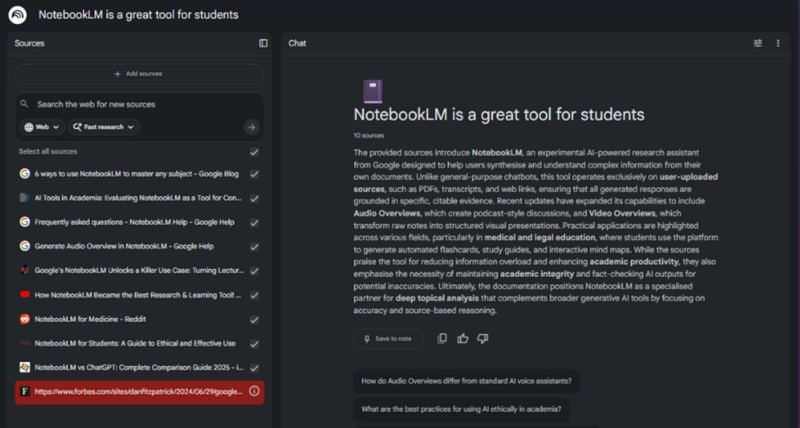Click icon of 'Google's NotebookLM Unlocks' source
The width and height of the screenshot is (800, 428).
tap(24, 270)
